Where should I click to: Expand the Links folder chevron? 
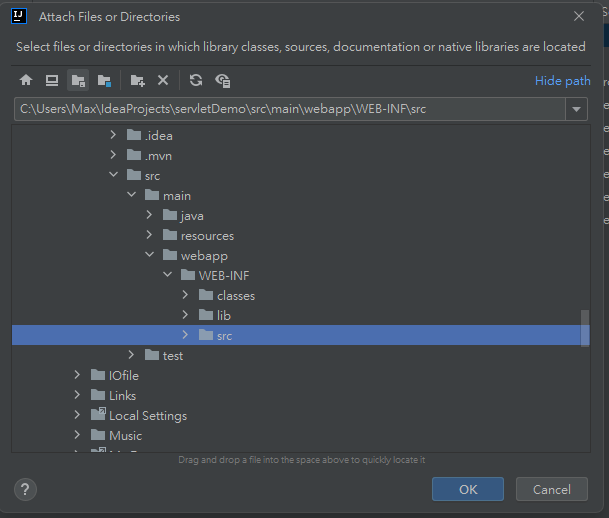[x=77, y=395]
